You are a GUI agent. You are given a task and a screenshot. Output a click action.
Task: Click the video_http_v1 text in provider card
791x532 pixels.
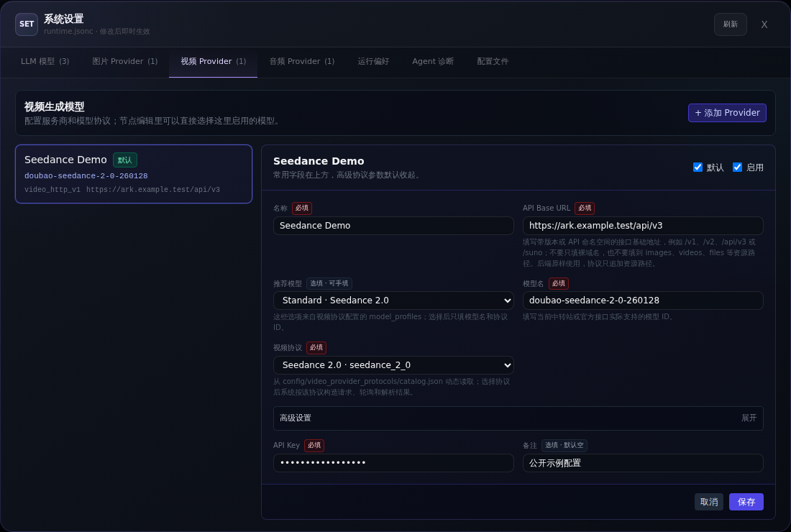(52, 190)
